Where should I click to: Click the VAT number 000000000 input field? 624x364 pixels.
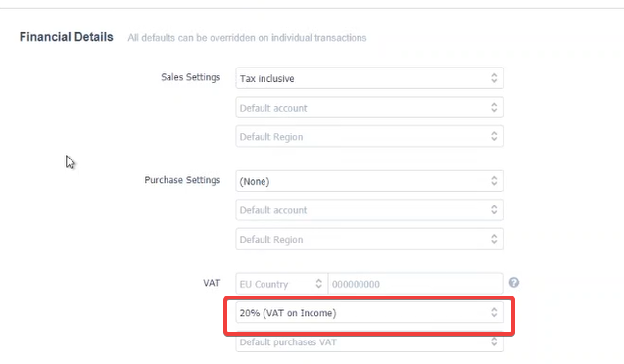[415, 284]
